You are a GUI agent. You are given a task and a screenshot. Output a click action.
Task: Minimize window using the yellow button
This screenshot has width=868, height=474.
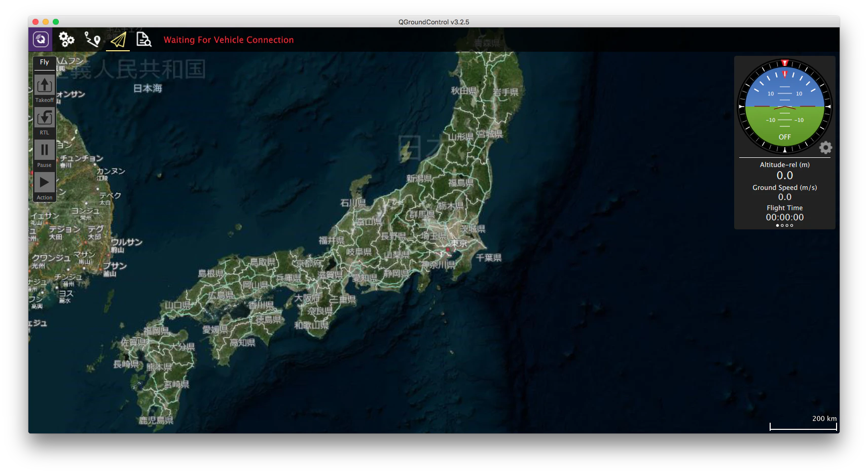[x=46, y=22]
